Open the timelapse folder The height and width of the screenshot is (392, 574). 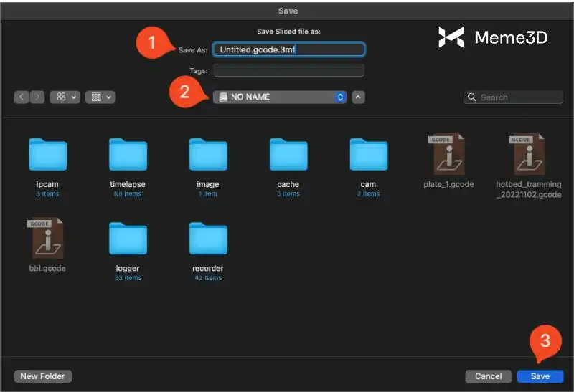pyautogui.click(x=128, y=154)
